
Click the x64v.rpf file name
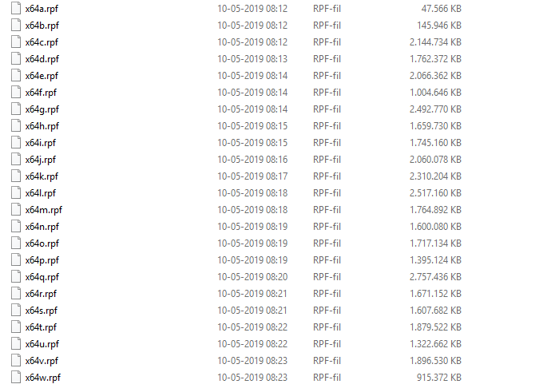click(42, 361)
